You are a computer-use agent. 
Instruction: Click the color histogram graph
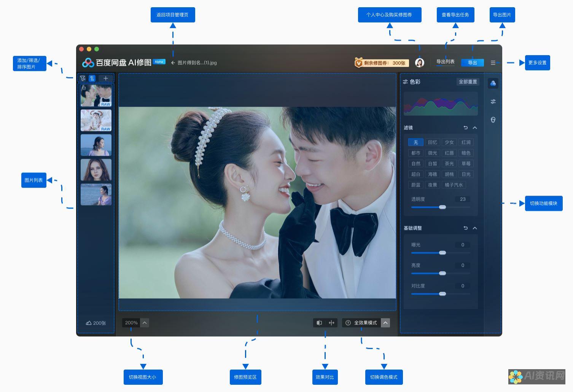441,104
